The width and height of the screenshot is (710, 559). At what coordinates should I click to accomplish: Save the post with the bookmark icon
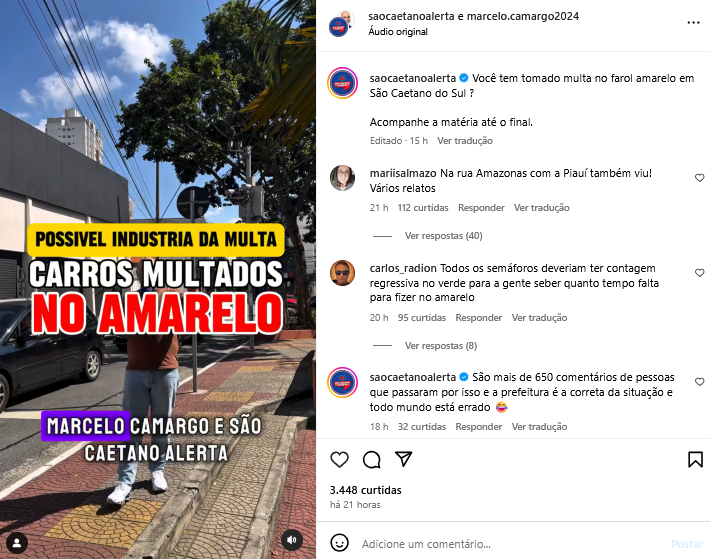click(695, 459)
